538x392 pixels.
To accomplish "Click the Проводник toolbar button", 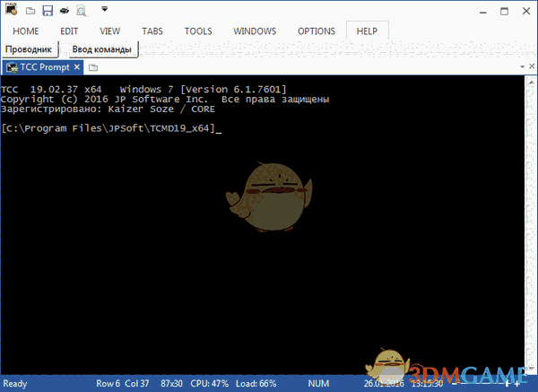I will pos(30,49).
